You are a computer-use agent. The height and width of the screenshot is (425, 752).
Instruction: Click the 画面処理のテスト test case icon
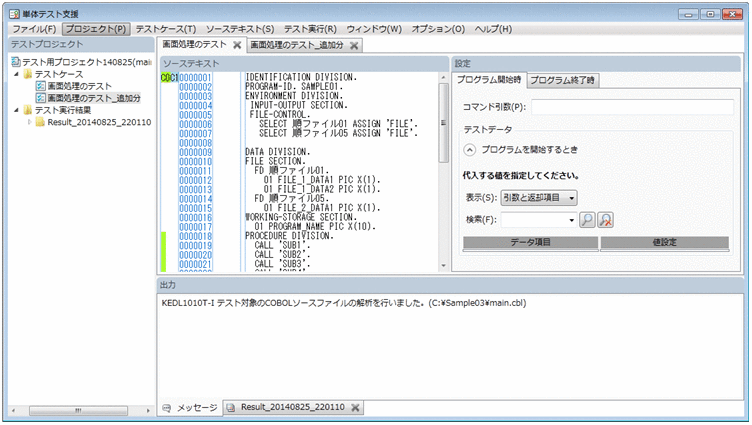click(x=41, y=86)
